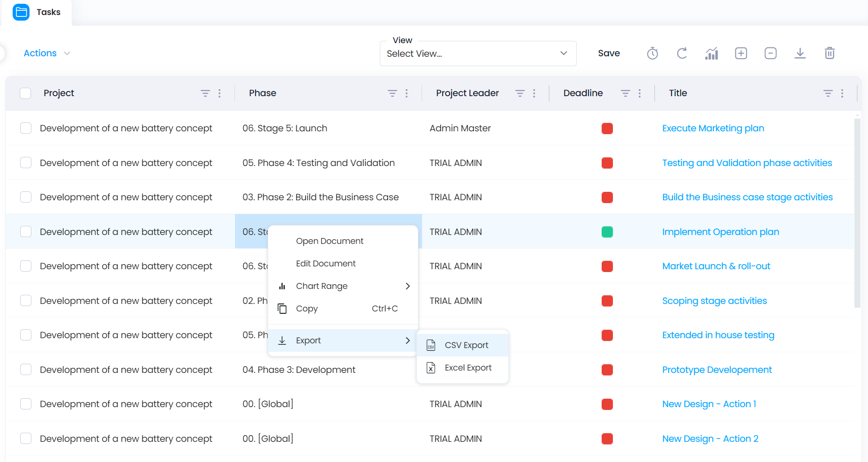This screenshot has width=868, height=462.
Task: Click the Save button
Action: click(609, 53)
